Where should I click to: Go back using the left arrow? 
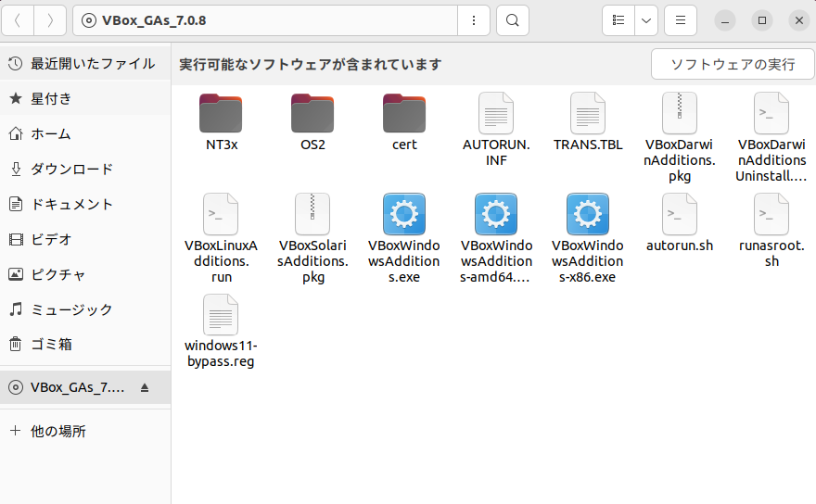tap(18, 20)
